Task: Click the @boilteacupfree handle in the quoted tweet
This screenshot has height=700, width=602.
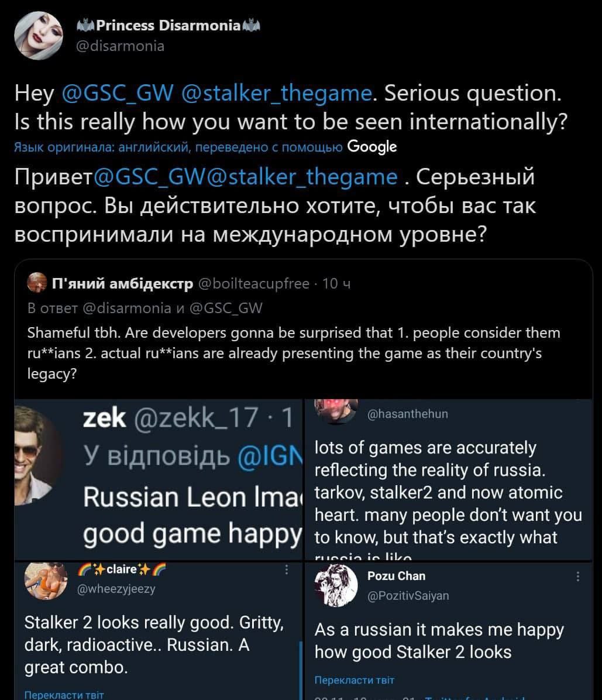Action: pos(254,284)
